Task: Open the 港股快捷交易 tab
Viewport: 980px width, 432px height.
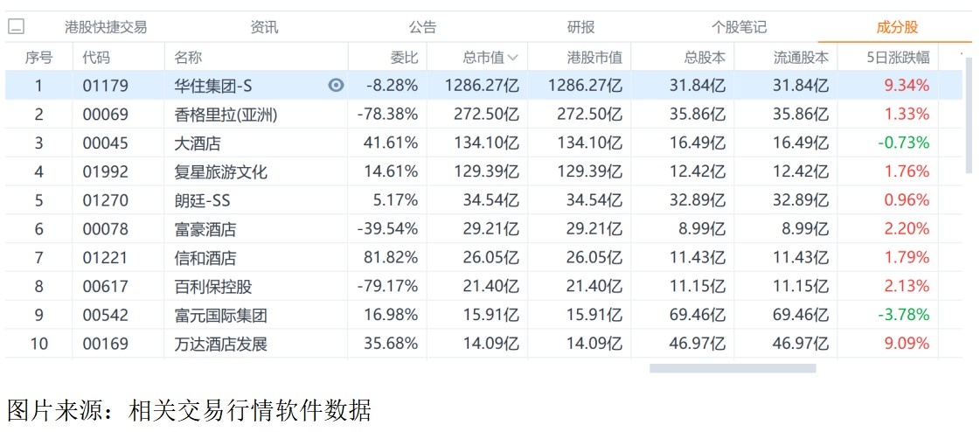Action: tap(106, 28)
